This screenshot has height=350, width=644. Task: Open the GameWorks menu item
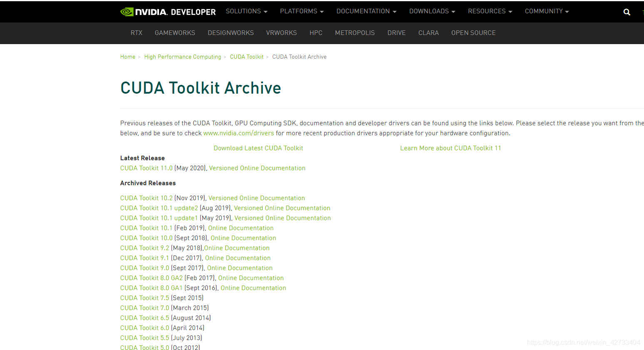[175, 33]
